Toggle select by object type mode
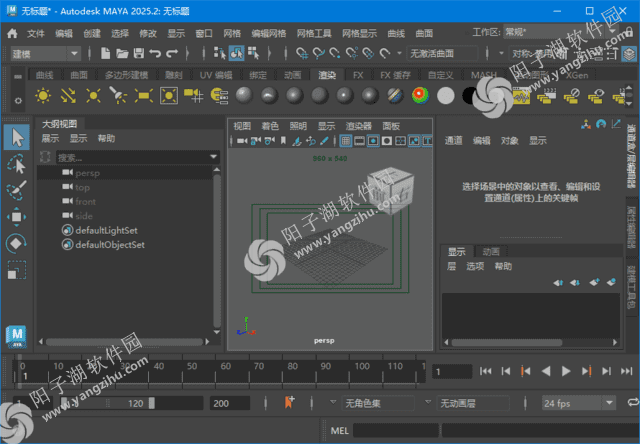The height and width of the screenshot is (444, 640). tap(236, 53)
